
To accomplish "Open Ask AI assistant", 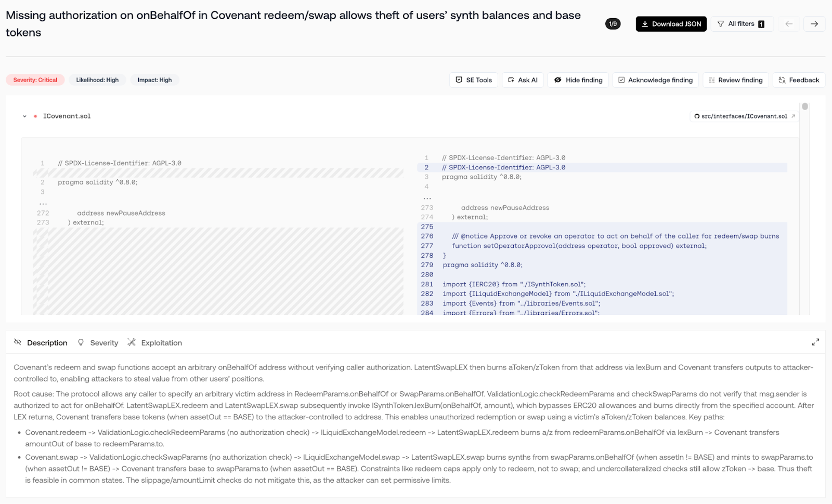I will (x=523, y=80).
